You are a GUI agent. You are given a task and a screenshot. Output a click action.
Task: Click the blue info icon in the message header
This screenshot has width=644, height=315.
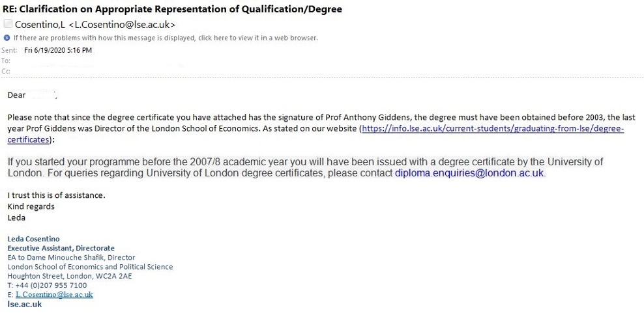click(7, 38)
